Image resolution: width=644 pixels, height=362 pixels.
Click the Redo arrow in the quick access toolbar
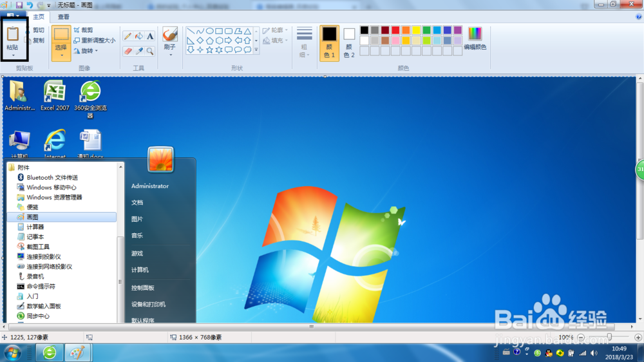click(x=40, y=5)
